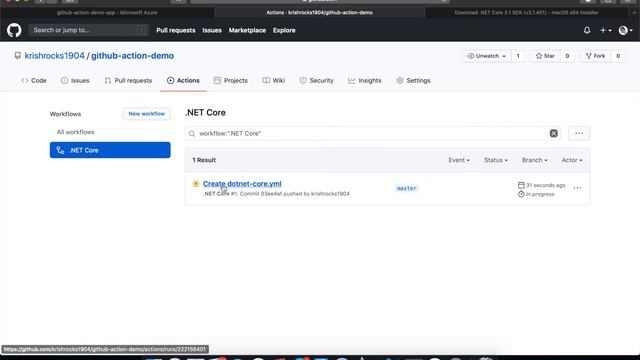Image resolution: width=640 pixels, height=360 pixels.
Task: Expand the Event filter dropdown
Action: [459, 160]
